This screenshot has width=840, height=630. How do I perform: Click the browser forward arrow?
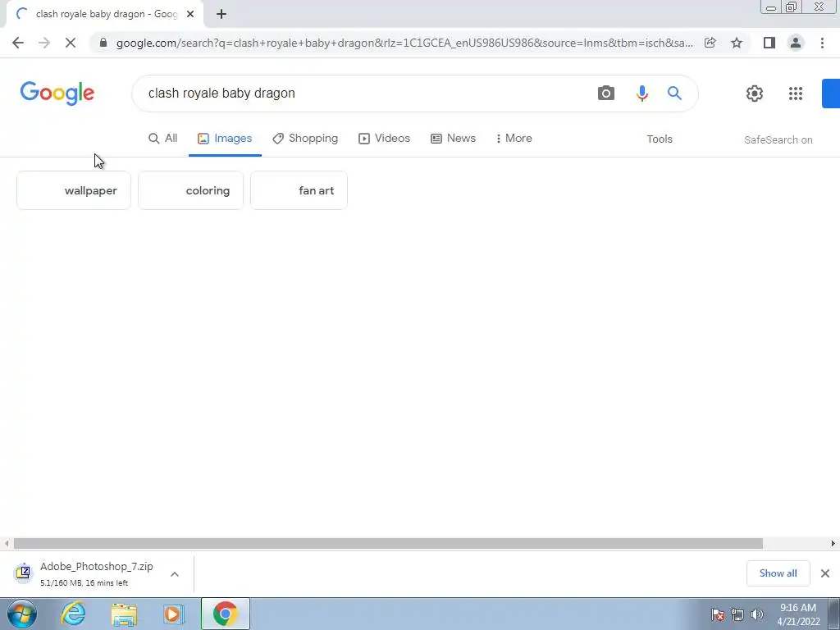click(44, 43)
